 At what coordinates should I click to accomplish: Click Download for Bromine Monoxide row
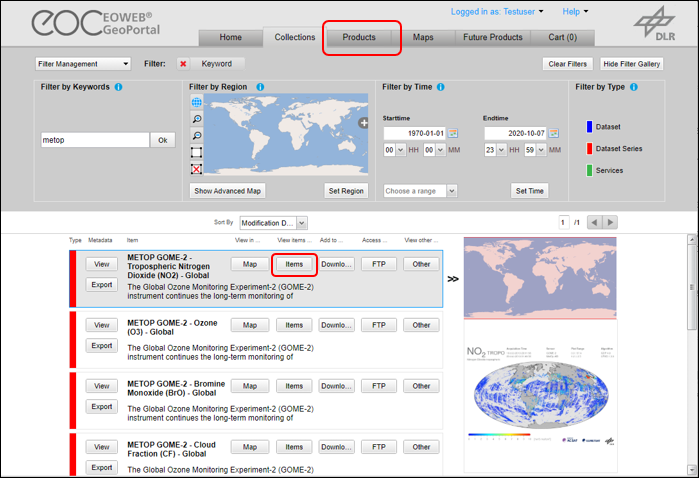coord(337,386)
